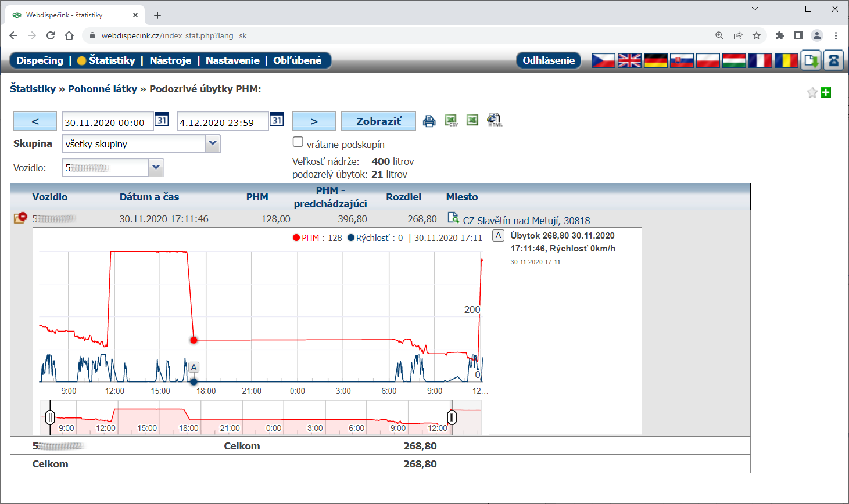This screenshot has width=849, height=504.
Task: Click the print report icon
Action: [x=429, y=121]
